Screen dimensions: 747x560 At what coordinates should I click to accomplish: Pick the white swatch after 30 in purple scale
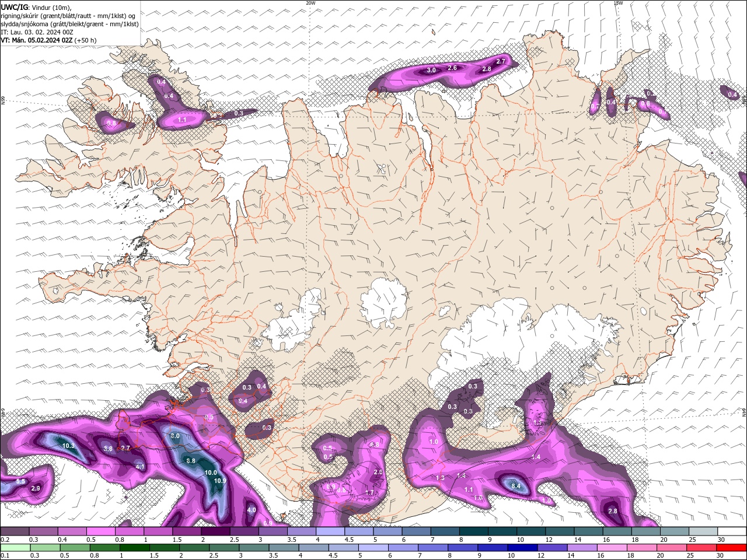[x=731, y=531]
